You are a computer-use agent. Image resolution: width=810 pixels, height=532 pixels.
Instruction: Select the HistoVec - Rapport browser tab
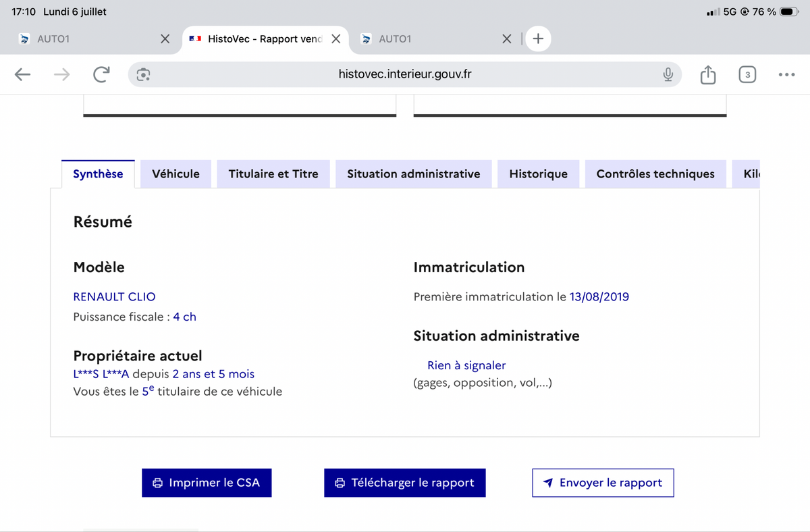pyautogui.click(x=265, y=39)
